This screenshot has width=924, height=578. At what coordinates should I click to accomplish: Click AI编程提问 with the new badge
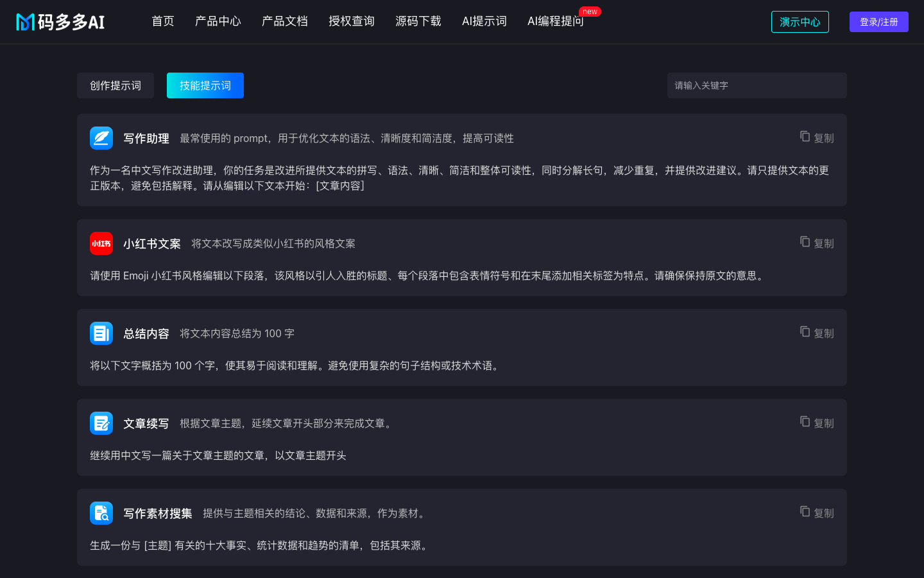[555, 21]
